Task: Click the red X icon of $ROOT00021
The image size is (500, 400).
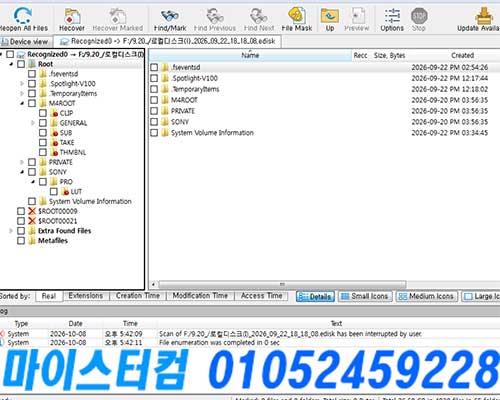Action: coord(32,221)
